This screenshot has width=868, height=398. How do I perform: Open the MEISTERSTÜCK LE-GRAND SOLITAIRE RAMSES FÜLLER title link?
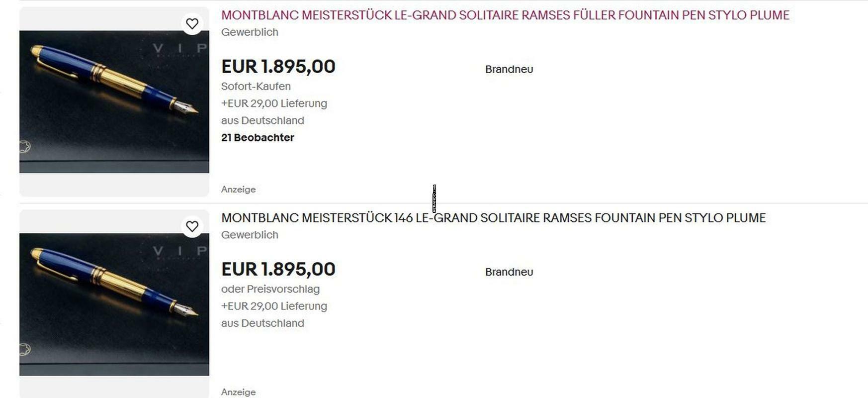pos(505,15)
